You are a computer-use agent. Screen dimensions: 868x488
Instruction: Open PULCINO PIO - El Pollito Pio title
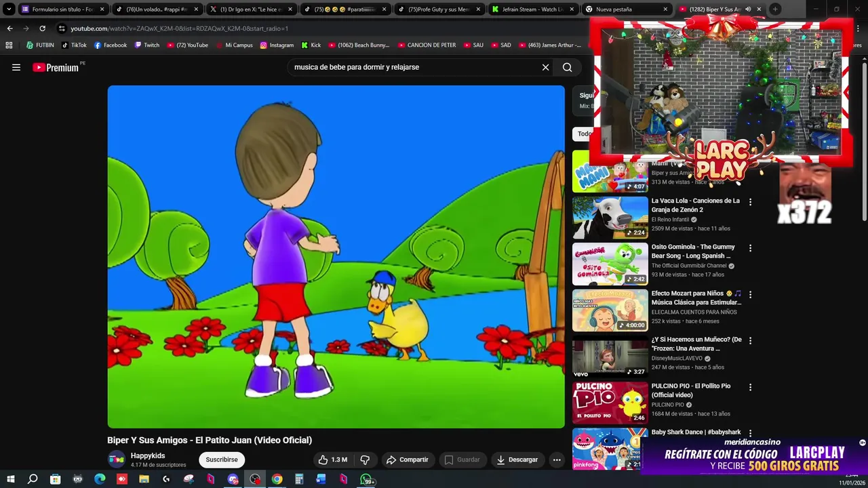(x=691, y=390)
